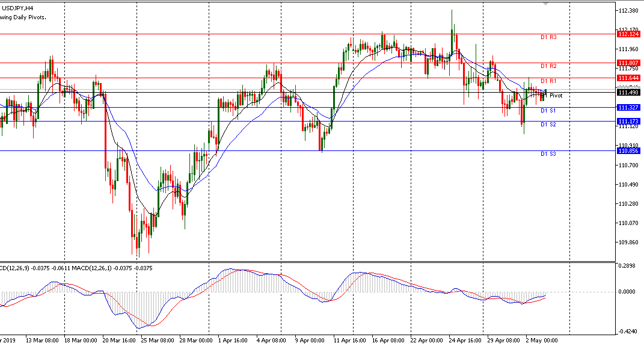Select the D1 R3 resistance label
Screen dimensions: 644x346
548,37
